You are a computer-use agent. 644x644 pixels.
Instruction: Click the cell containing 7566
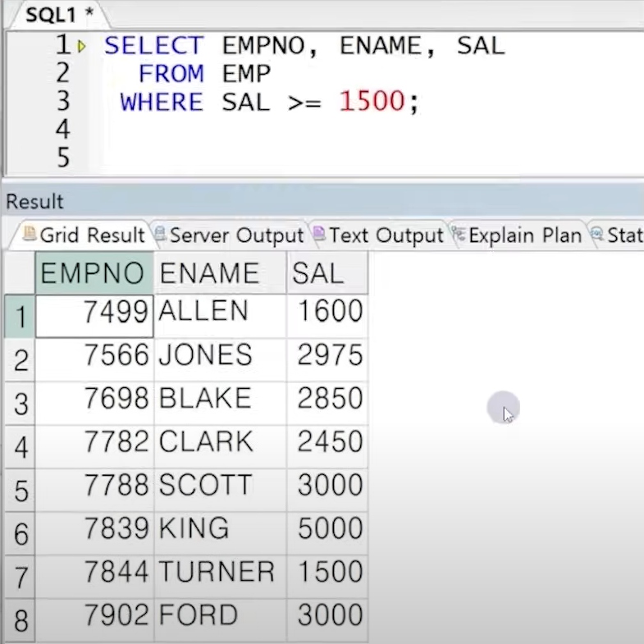[x=94, y=360]
